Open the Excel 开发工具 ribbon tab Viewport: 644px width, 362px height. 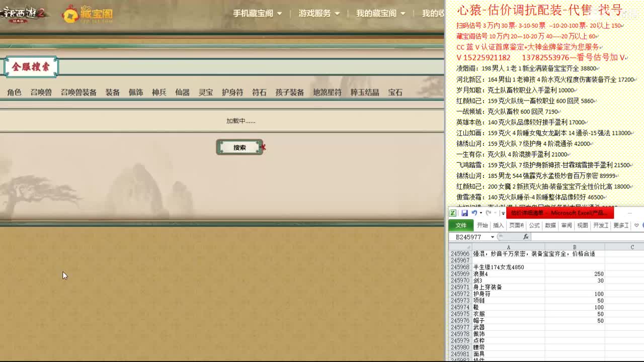click(601, 225)
